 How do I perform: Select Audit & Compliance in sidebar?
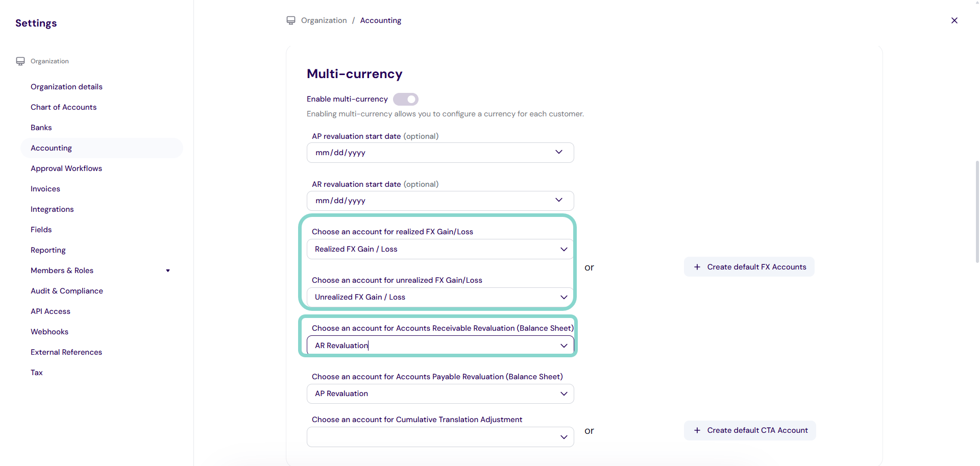[x=67, y=291]
